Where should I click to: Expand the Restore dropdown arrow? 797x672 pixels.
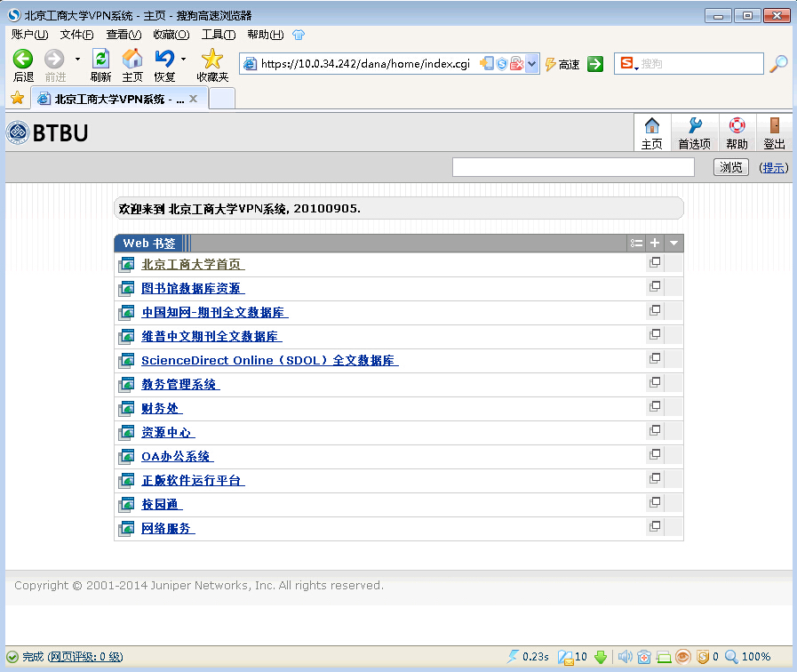(x=183, y=59)
